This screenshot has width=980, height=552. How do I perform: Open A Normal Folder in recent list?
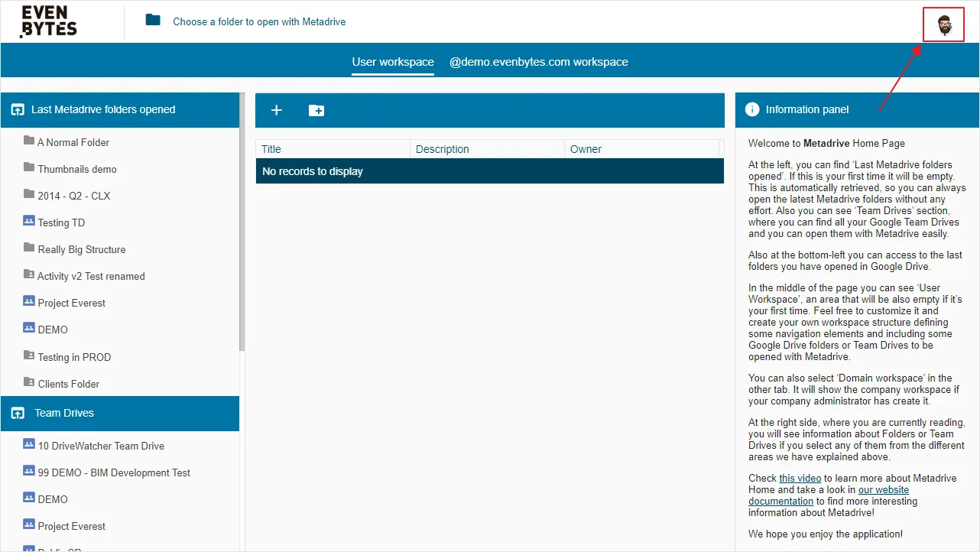coord(73,142)
